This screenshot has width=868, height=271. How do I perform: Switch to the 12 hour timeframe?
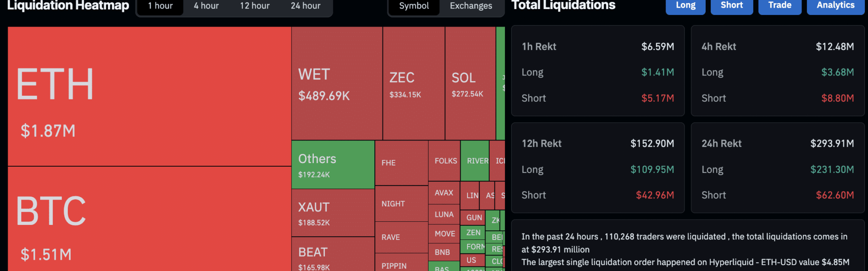pyautogui.click(x=255, y=6)
